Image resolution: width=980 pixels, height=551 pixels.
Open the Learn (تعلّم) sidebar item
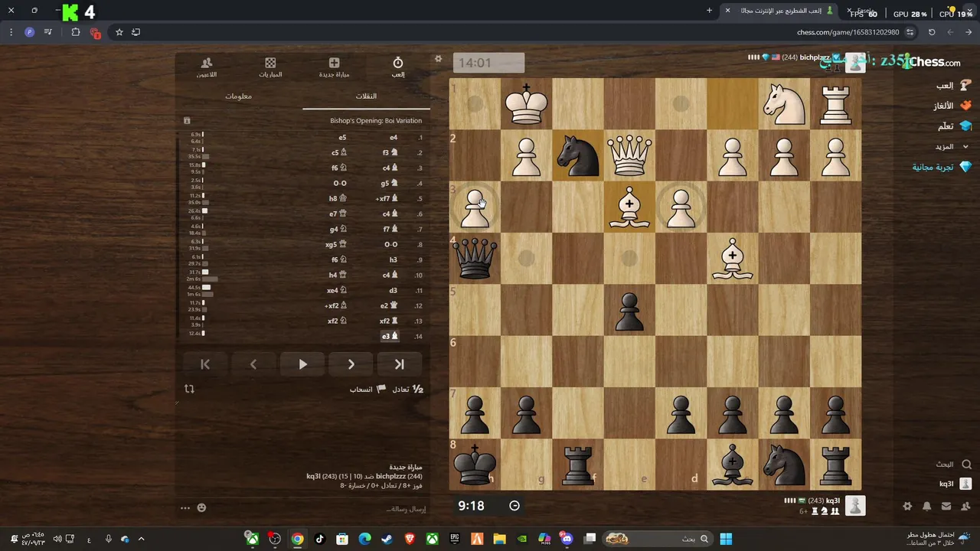(x=954, y=126)
